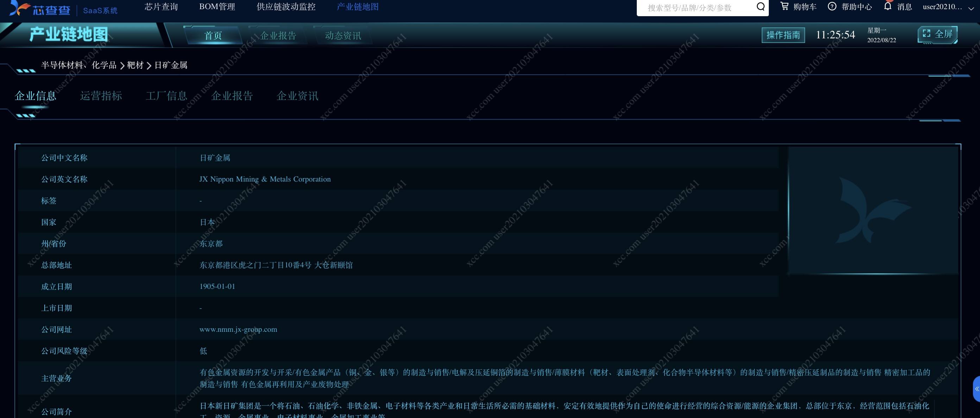
Task: Click 靶材 in the breadcrumb
Action: tap(135, 65)
